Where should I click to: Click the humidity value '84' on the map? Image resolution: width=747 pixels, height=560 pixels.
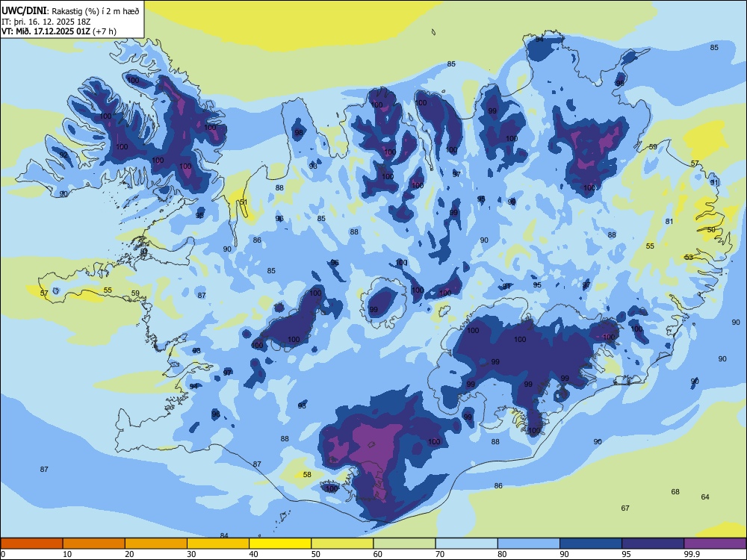(x=224, y=535)
